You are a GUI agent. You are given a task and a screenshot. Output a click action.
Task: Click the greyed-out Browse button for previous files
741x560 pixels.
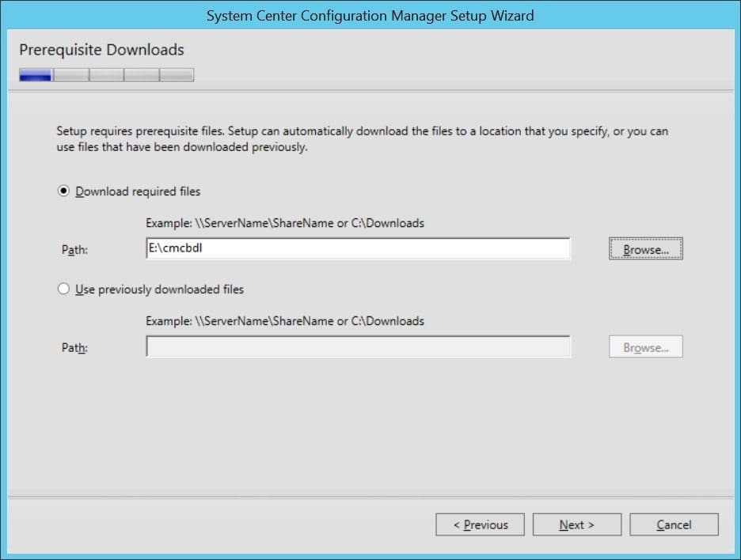pyautogui.click(x=645, y=347)
